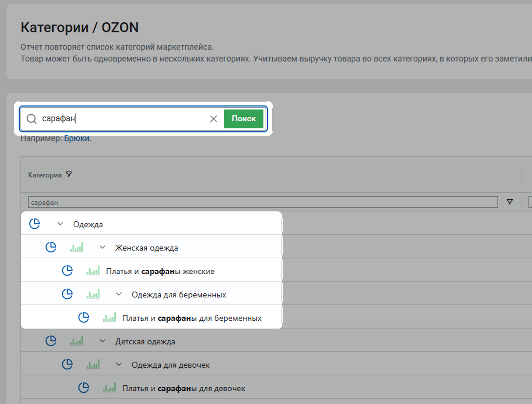Viewport: 532px width, 404px height.
Task: Open bar chart for Платья и сарафаны женские
Action: pyautogui.click(x=93, y=271)
